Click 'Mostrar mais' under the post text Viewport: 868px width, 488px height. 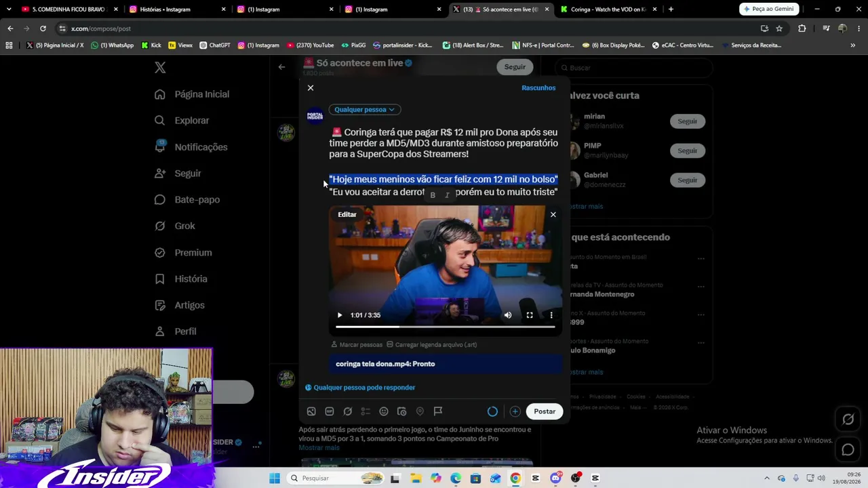pos(319,448)
